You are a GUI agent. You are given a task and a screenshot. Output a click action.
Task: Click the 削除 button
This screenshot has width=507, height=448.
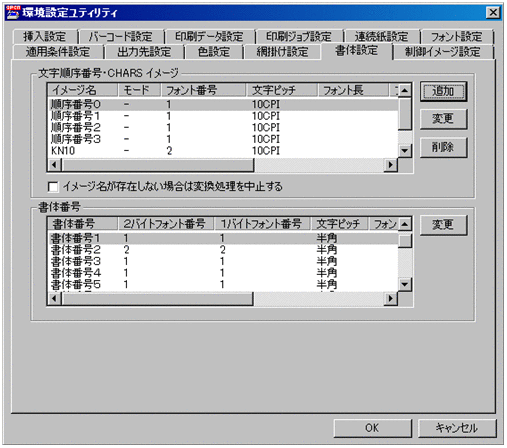pos(443,147)
